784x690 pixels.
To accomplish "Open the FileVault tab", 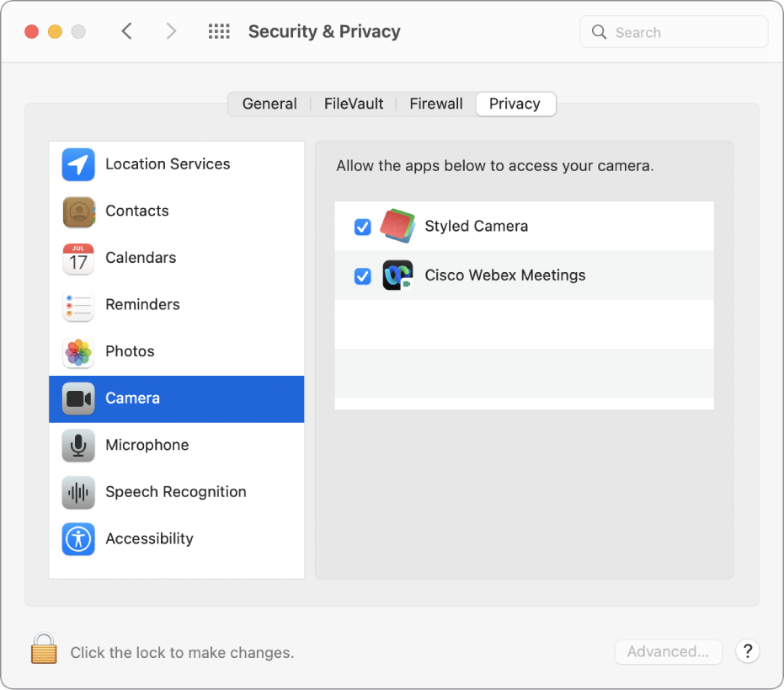I will tap(354, 104).
